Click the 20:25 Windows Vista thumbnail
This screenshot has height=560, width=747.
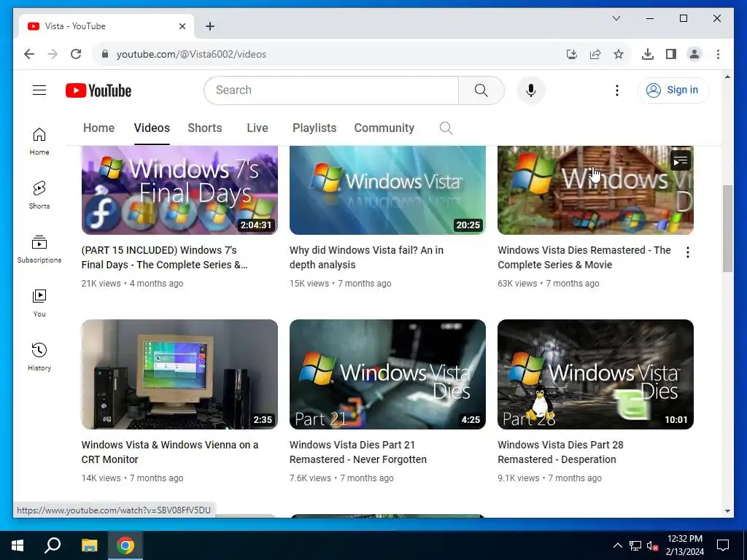click(387, 190)
